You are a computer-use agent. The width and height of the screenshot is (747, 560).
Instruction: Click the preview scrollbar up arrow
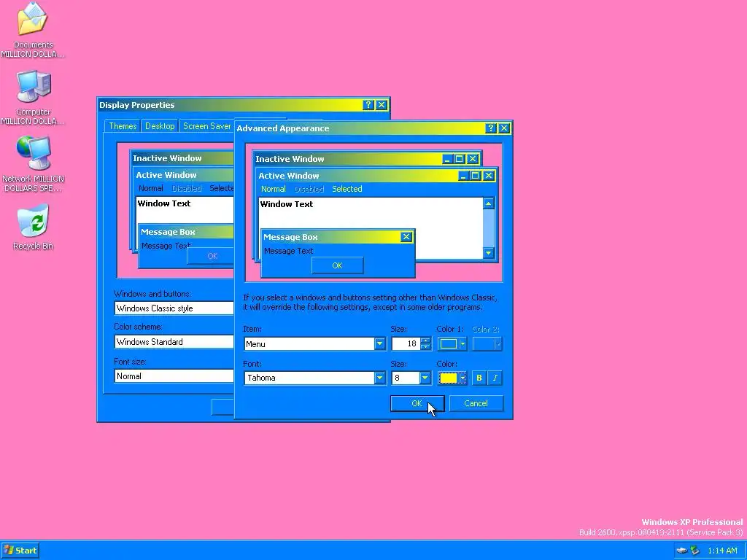[488, 204]
